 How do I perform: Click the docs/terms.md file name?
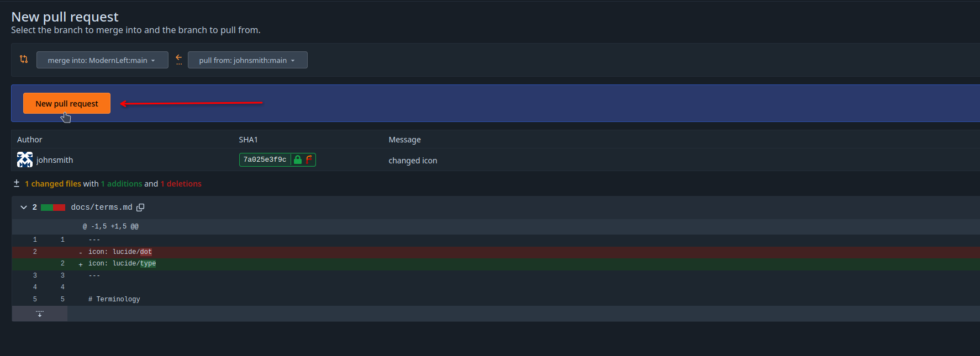pos(102,208)
